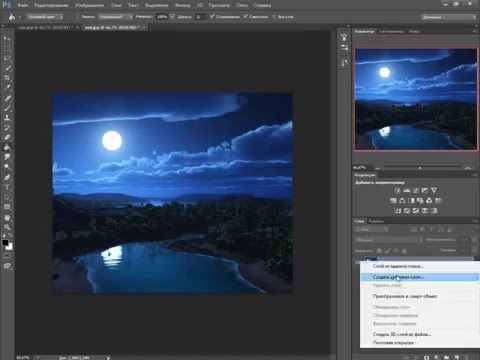This screenshot has width=480, height=360.
Task: Open the Filter menu
Action: pyautogui.click(x=182, y=5)
